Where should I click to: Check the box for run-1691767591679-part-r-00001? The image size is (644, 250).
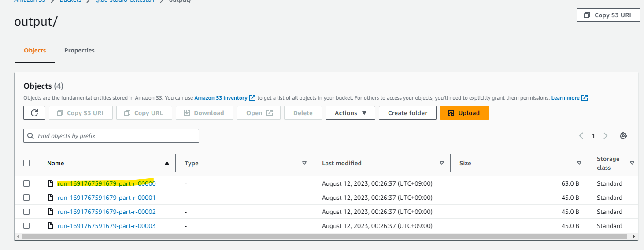tap(26, 198)
